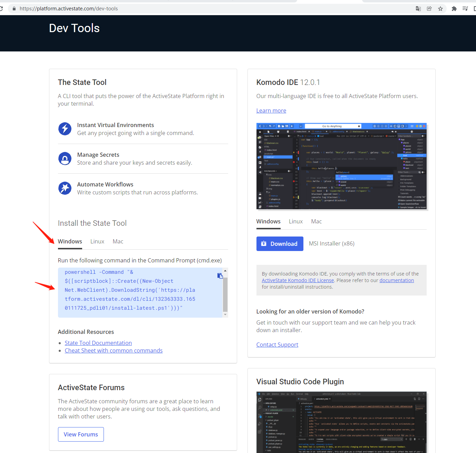The height and width of the screenshot is (453, 476).
Task: Open the Visual Studio Code Plugin screenshot
Action: click(341, 422)
